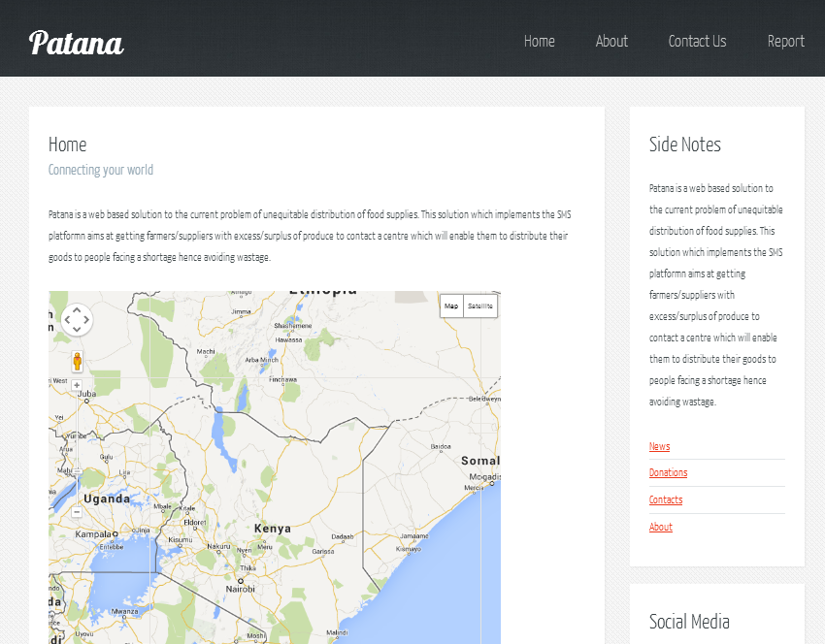The image size is (825, 644).
Task: Click the Kenya country label on map
Action: point(273,529)
